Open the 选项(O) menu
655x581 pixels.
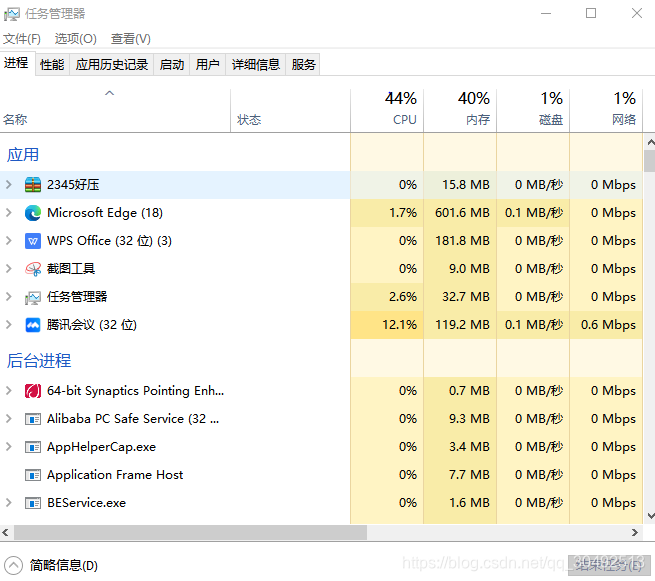coord(76,39)
